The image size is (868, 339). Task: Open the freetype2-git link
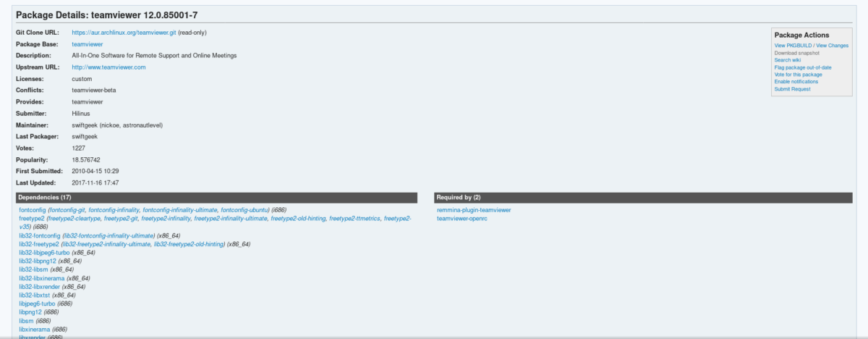[x=121, y=218]
